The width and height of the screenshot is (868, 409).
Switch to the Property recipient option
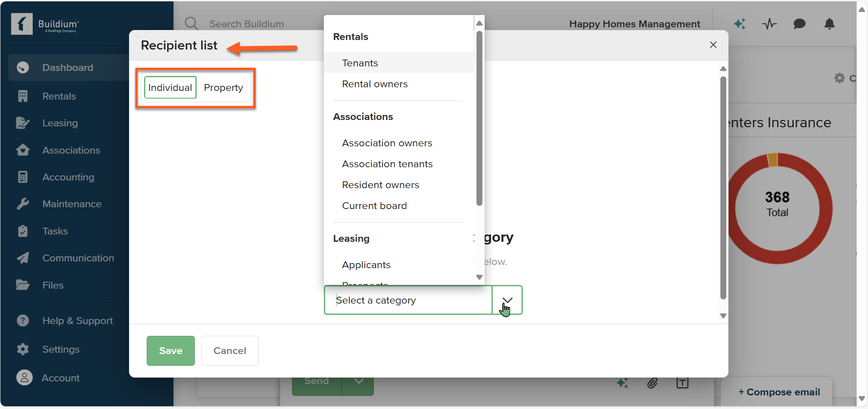click(223, 87)
